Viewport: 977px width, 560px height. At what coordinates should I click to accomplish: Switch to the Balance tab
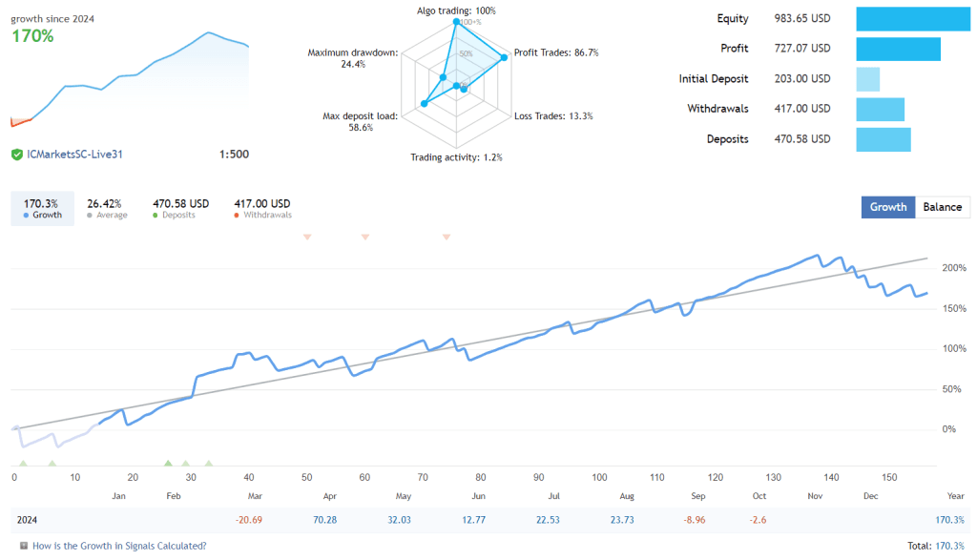943,207
